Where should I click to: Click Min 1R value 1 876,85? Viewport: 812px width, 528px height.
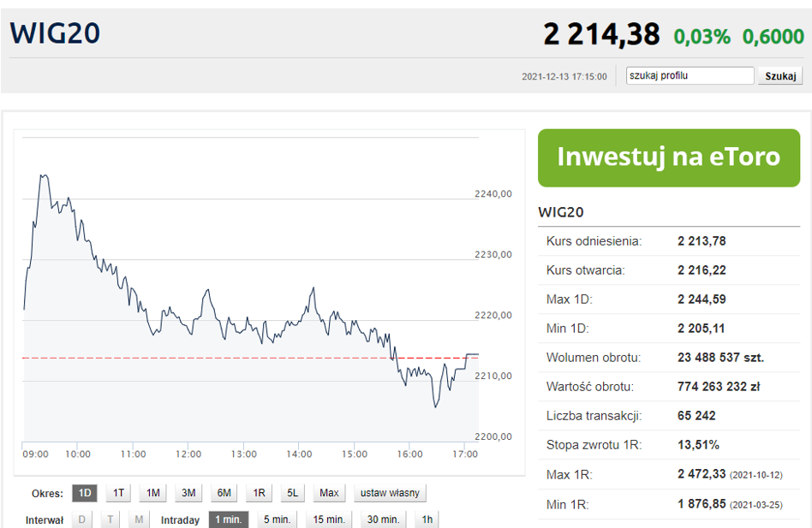coord(702,504)
